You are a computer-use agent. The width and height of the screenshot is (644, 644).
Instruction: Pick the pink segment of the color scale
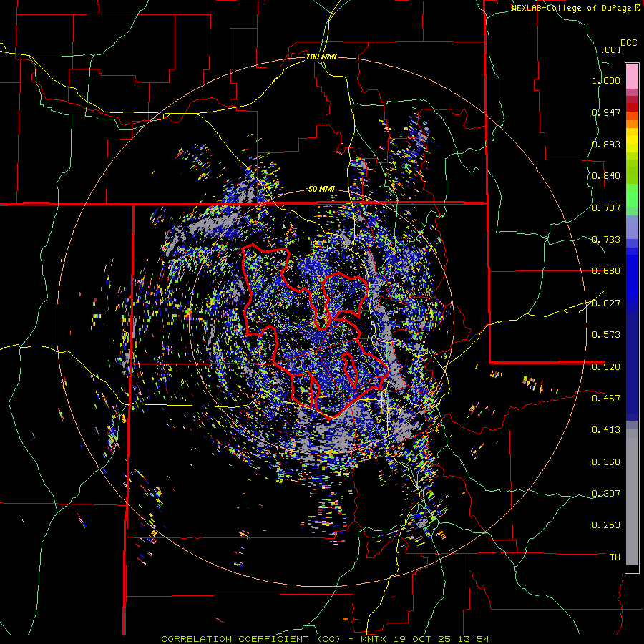(x=632, y=76)
